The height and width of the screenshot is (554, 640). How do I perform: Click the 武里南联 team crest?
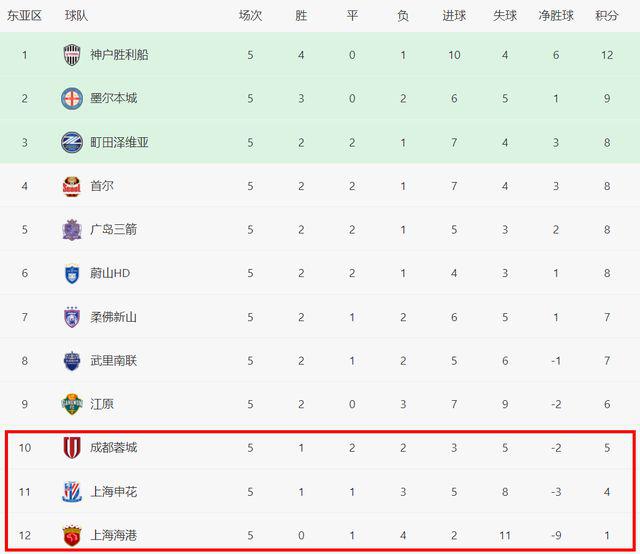pos(73,360)
